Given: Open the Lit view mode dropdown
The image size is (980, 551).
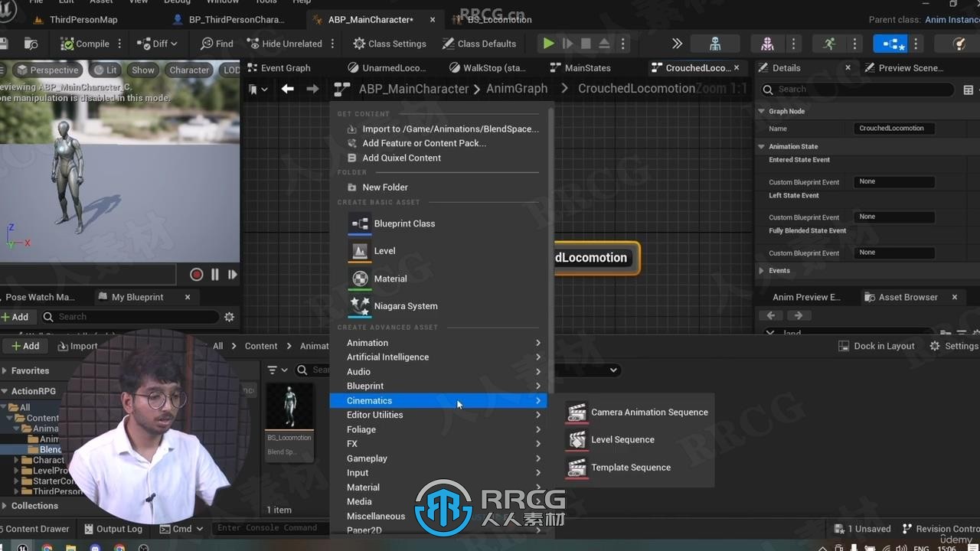Looking at the screenshot, I should (x=105, y=70).
